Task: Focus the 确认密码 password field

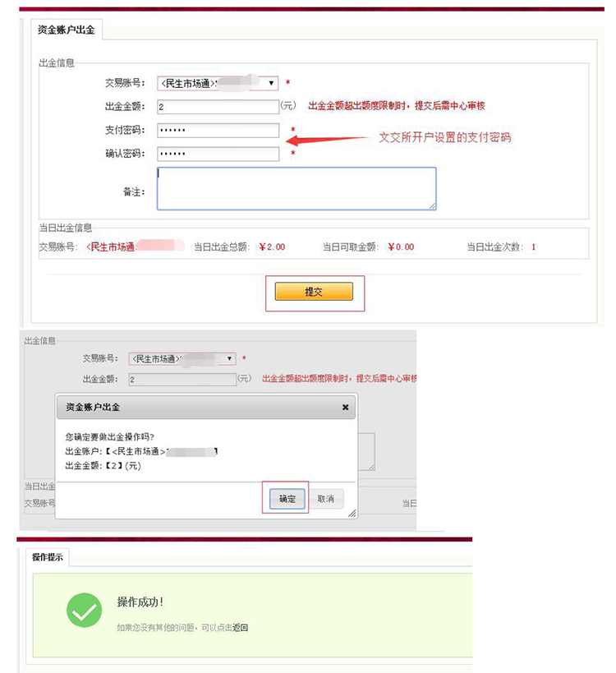Action: (x=218, y=154)
